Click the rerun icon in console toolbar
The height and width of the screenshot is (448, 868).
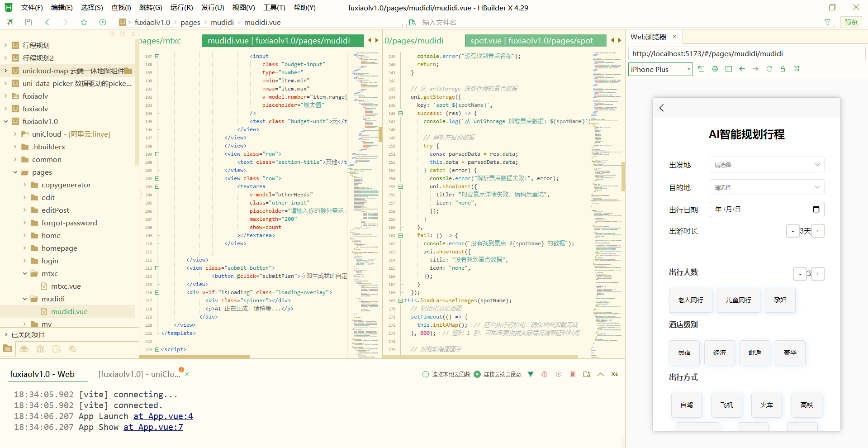click(x=559, y=374)
